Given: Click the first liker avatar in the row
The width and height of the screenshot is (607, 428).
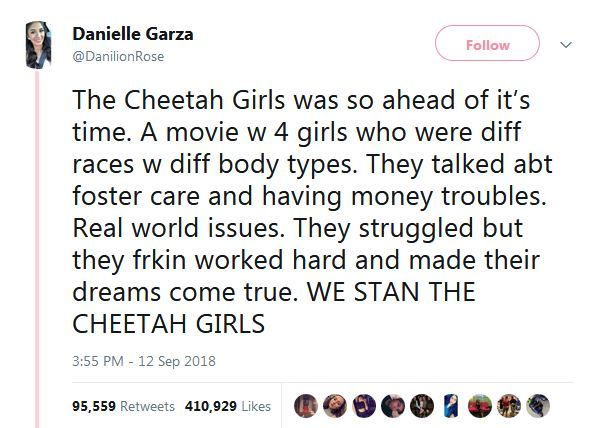Looking at the screenshot, I should point(305,405).
